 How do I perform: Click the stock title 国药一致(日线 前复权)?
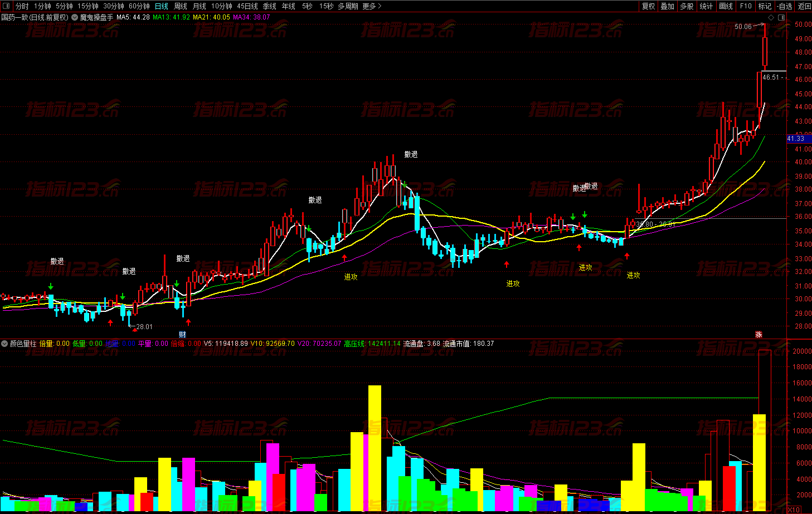click(x=35, y=17)
